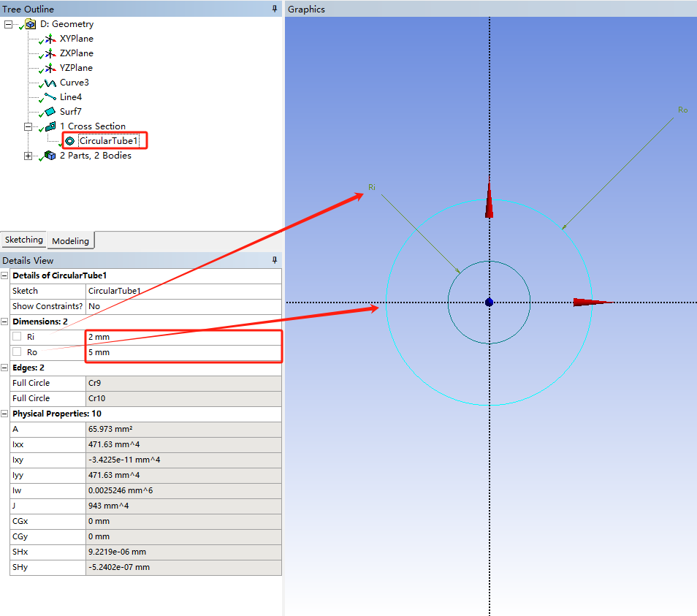Image resolution: width=697 pixels, height=616 pixels.
Task: Click the red horizontal axis arrow
Action: [x=593, y=303]
